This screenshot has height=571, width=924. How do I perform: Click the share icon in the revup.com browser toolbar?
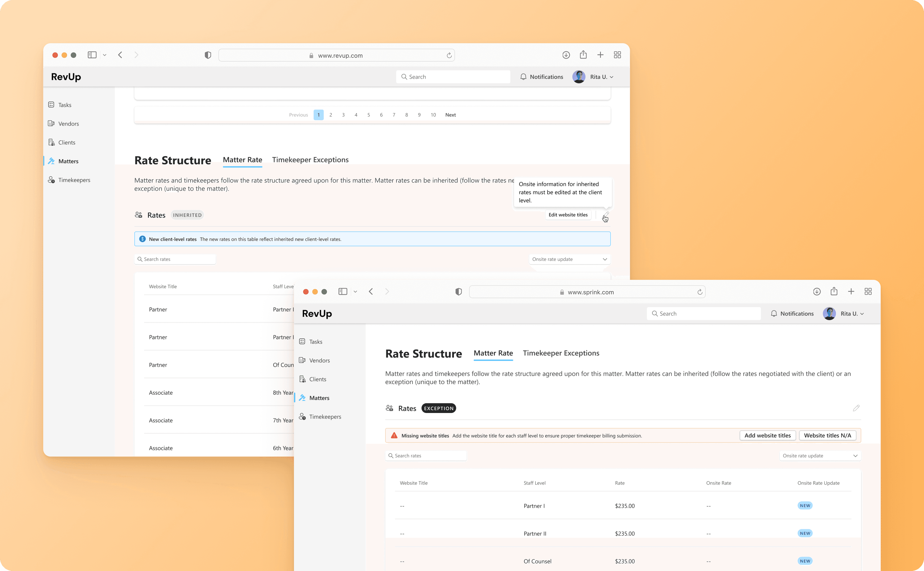pyautogui.click(x=583, y=55)
